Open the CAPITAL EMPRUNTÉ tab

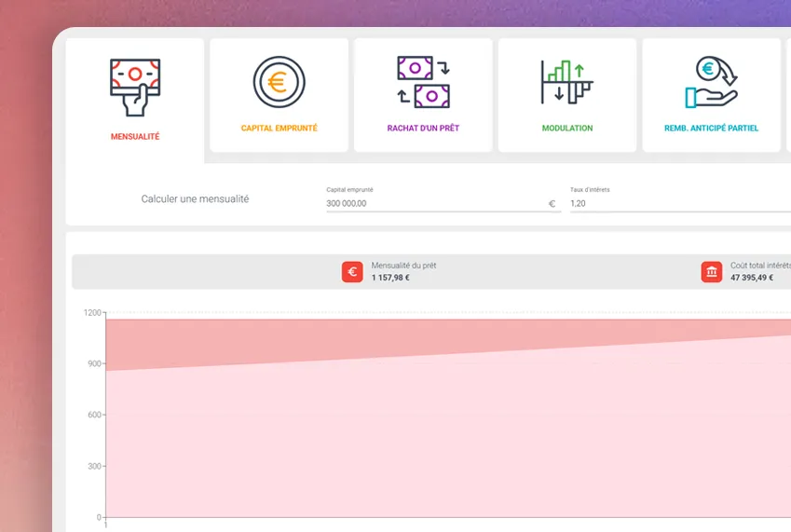(279, 95)
